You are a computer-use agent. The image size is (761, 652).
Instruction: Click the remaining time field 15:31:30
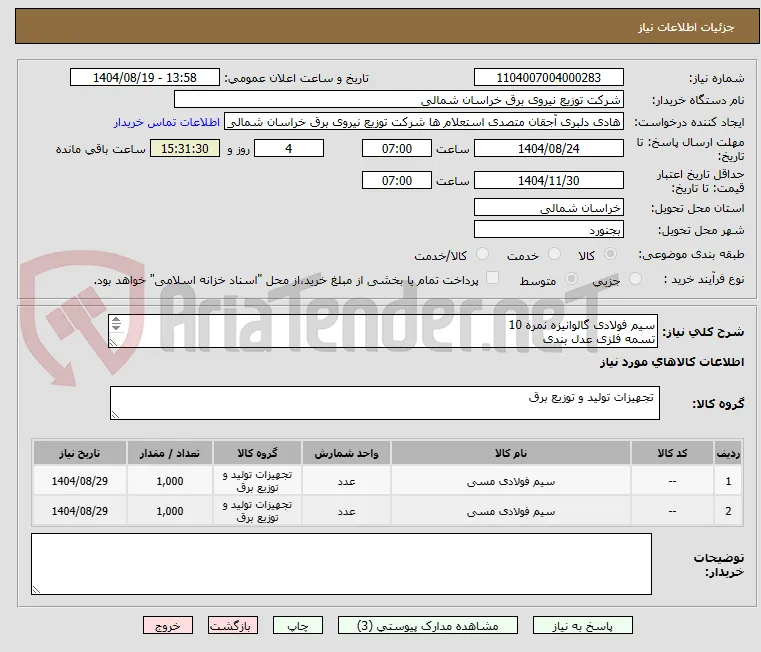[x=184, y=149]
